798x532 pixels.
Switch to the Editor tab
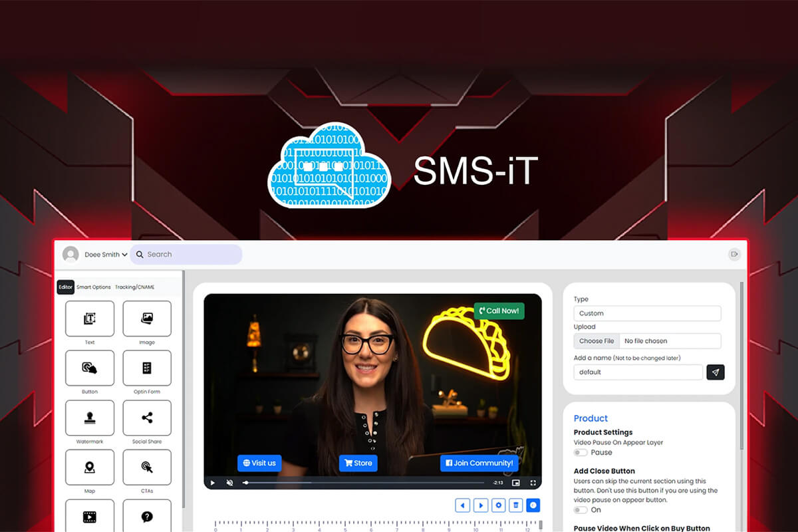point(65,287)
